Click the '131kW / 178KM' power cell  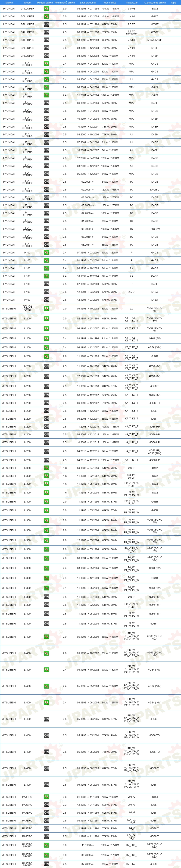click(x=110, y=460)
